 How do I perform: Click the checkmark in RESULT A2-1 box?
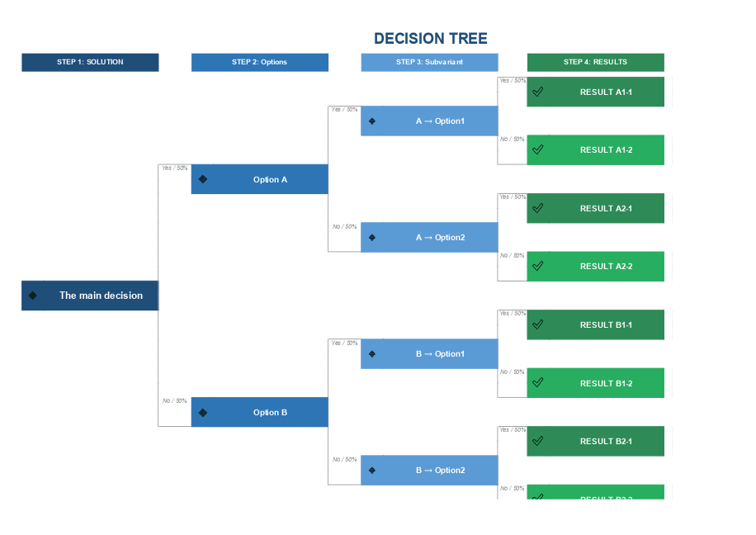(537, 208)
